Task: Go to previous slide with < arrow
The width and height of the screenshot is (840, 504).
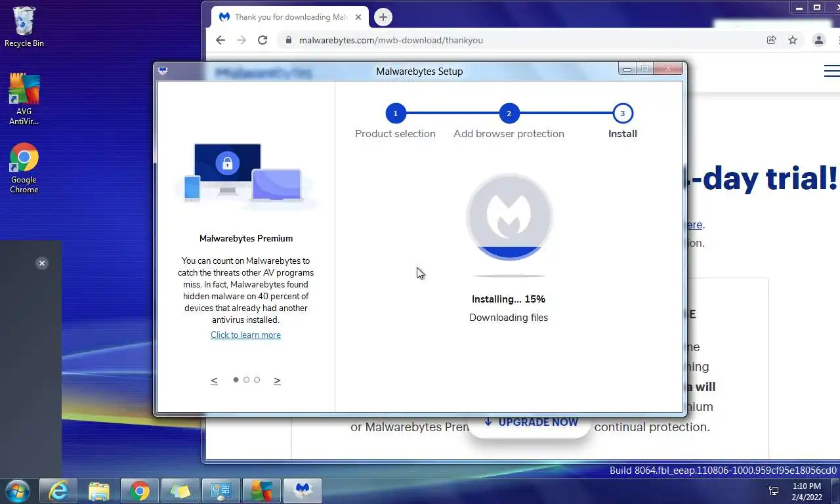Action: click(214, 381)
